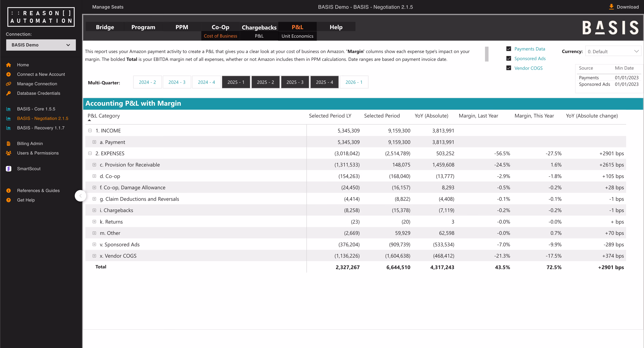The height and width of the screenshot is (348, 644).
Task: Click the SmartScout logo icon
Action: pos(9,169)
